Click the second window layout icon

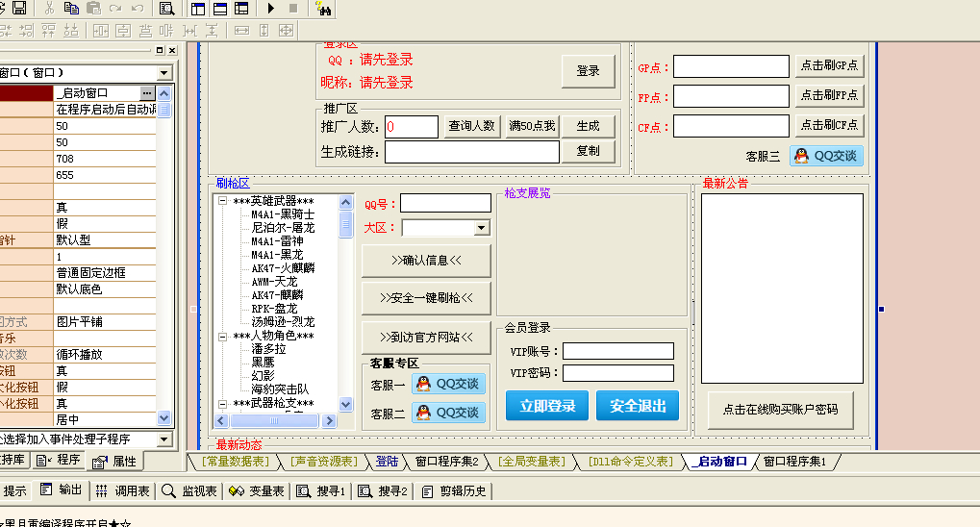click(220, 8)
